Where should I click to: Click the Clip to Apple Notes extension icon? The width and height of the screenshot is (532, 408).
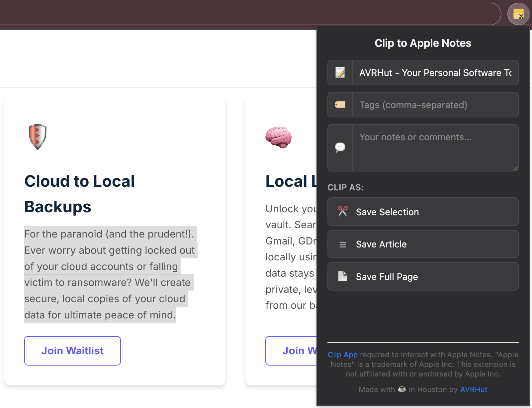pos(518,14)
